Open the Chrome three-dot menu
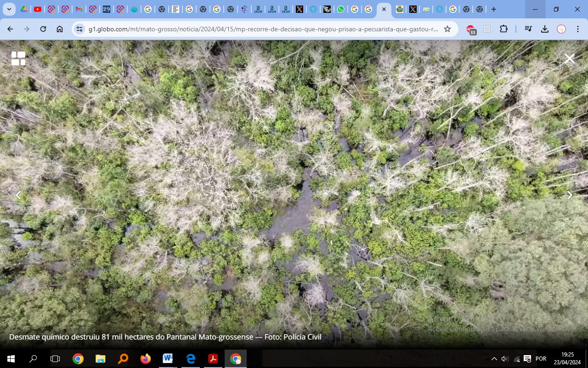The image size is (588, 368). [578, 29]
